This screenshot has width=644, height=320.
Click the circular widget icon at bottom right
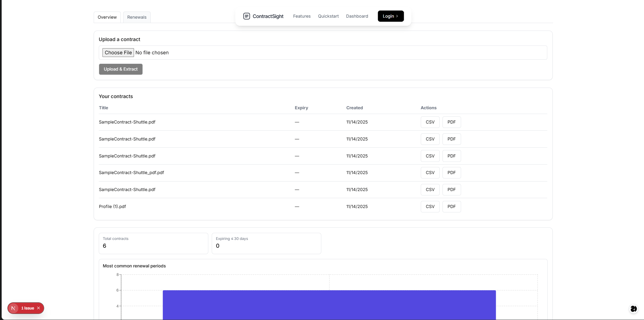[x=633, y=308]
